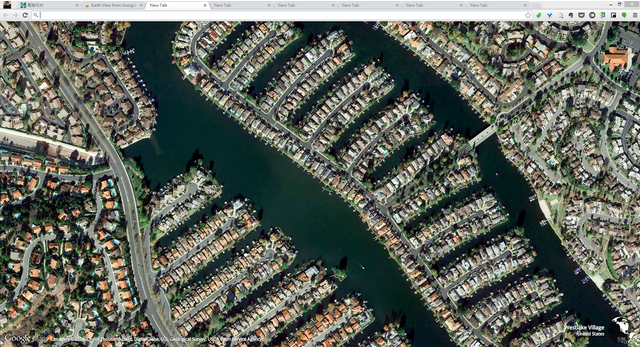Open a new tab with the new-tab button

536,5
